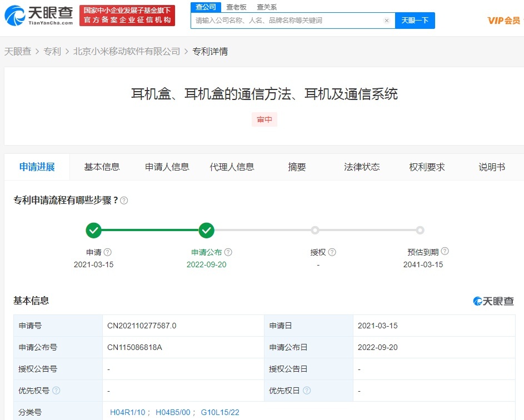Click the 授权公告号 label cell
This screenshot has height=420, width=524.
58,369
